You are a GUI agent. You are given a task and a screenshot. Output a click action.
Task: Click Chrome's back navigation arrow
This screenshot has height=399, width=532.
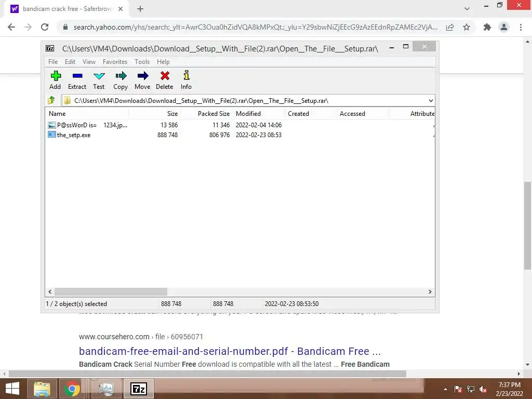[11, 27]
